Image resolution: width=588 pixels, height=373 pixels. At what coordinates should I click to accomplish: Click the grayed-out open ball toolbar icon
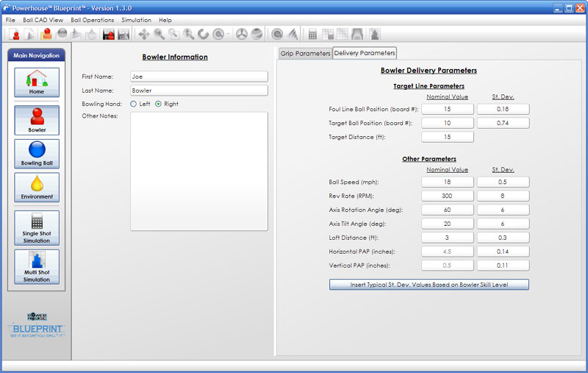[62, 34]
